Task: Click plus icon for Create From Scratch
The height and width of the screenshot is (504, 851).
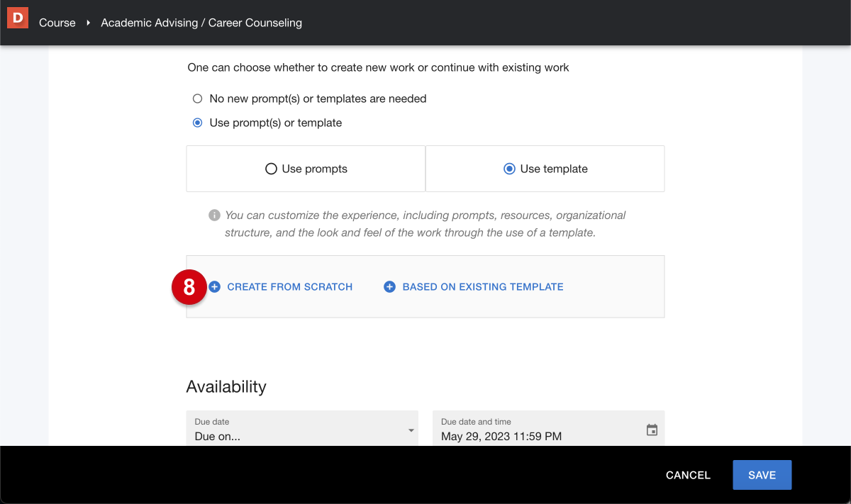Action: [x=214, y=287]
